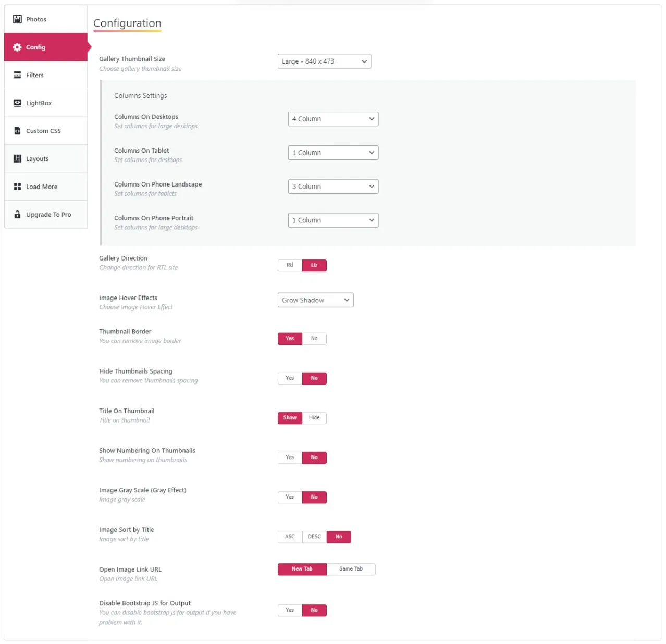Choose Same Tab for image link
The height and width of the screenshot is (644, 666).
tap(351, 569)
